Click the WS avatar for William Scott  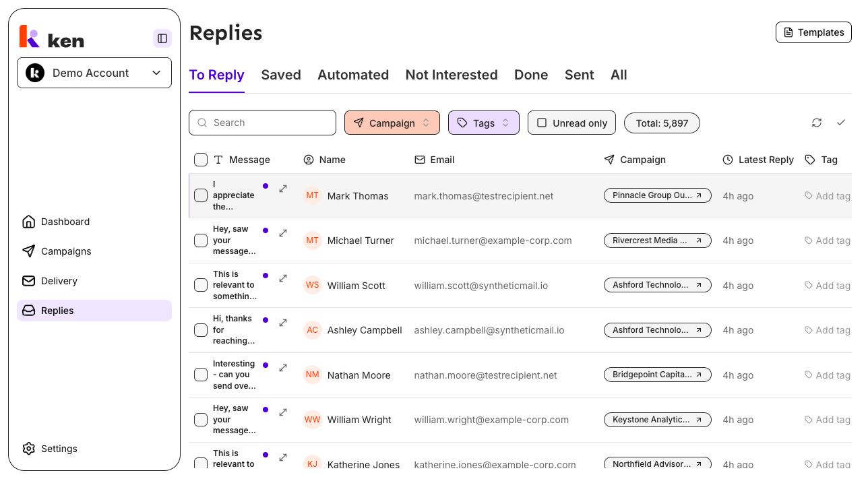(313, 285)
